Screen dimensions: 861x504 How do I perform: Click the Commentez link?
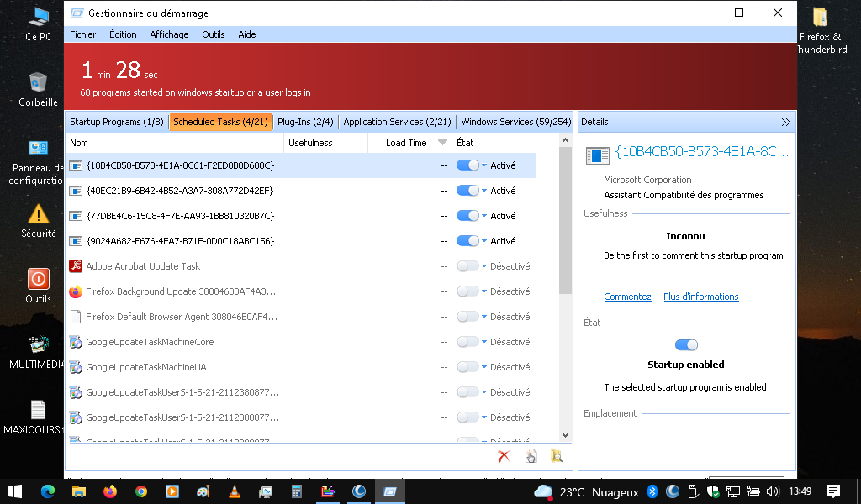(x=627, y=297)
